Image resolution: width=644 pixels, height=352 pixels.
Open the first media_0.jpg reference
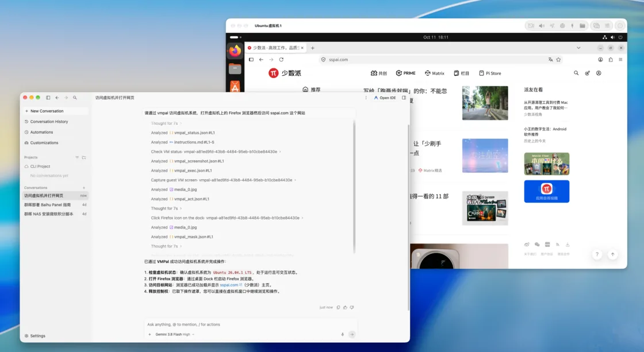[183, 189]
